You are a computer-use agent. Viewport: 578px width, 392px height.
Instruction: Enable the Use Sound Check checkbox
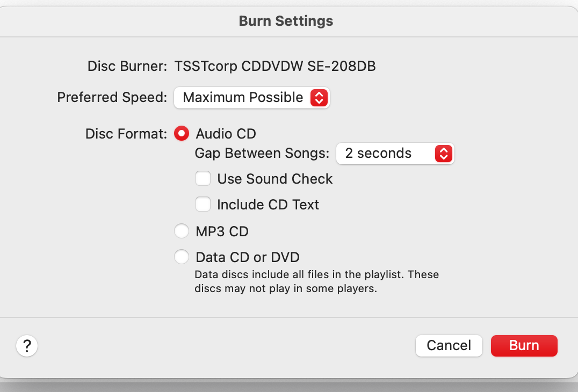203,178
